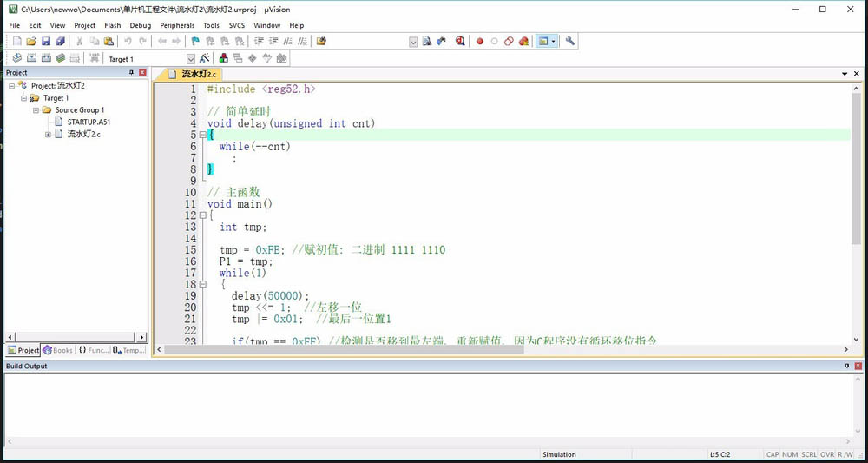The width and height of the screenshot is (868, 463).
Task: Collapse Source Group 1 node
Action: click(x=36, y=110)
